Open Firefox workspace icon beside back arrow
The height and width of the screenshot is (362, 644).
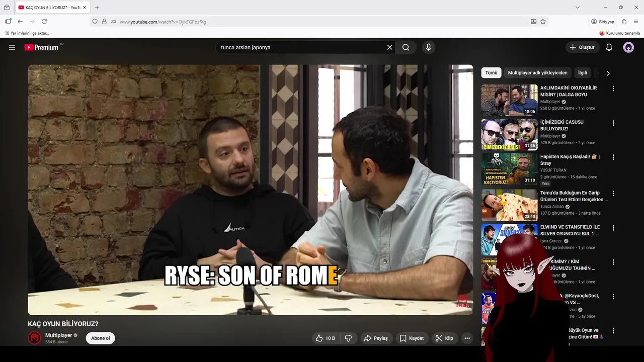pos(8,22)
